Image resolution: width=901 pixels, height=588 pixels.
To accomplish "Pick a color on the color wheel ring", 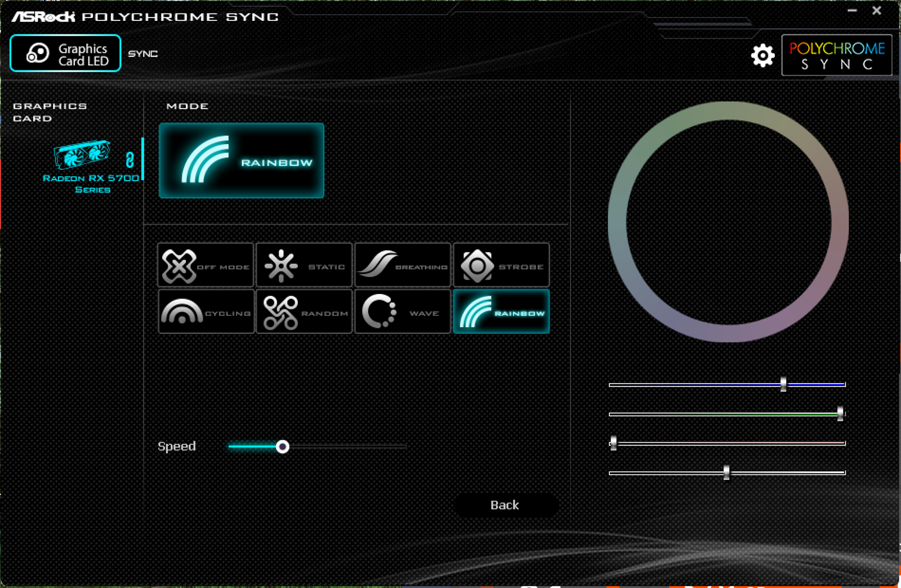I will [729, 110].
